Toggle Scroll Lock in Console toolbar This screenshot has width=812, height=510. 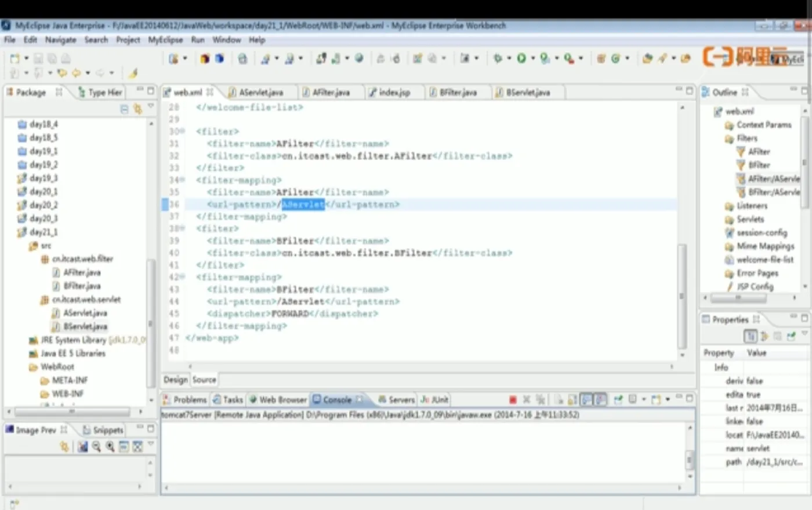(x=572, y=399)
